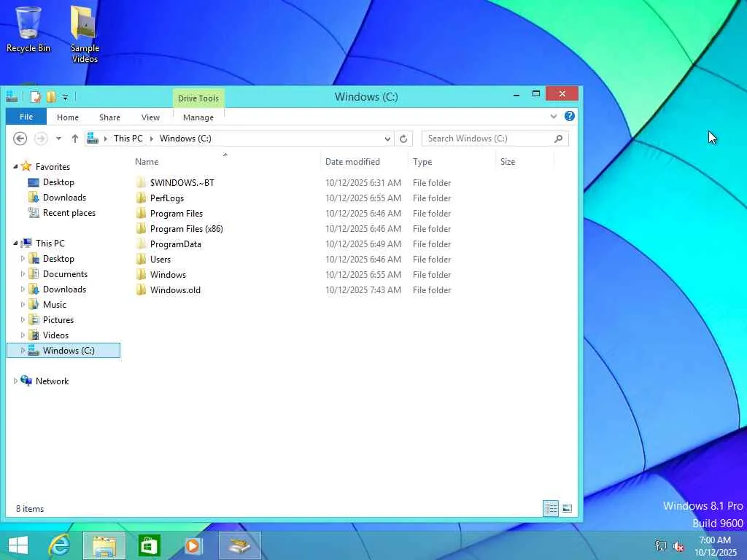Viewport: 747px width, 560px height.
Task: Click the 10/12/2025 7:43 AM date cell
Action: tap(363, 290)
